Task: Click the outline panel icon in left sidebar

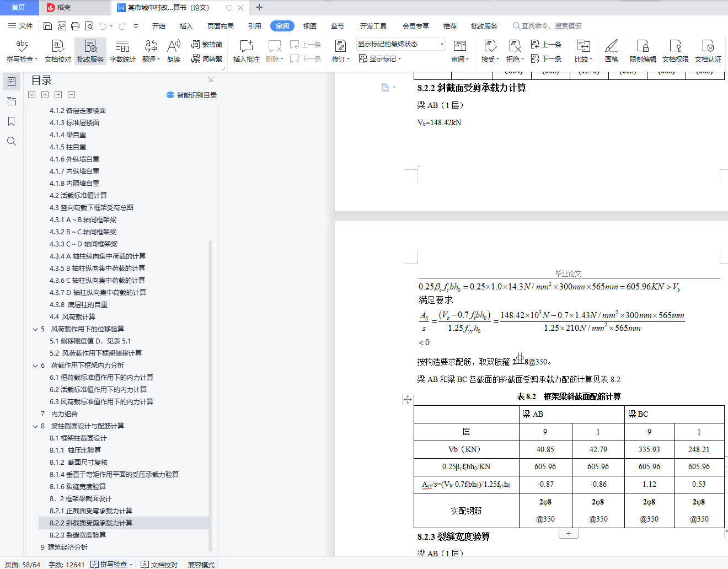Action: [x=11, y=82]
